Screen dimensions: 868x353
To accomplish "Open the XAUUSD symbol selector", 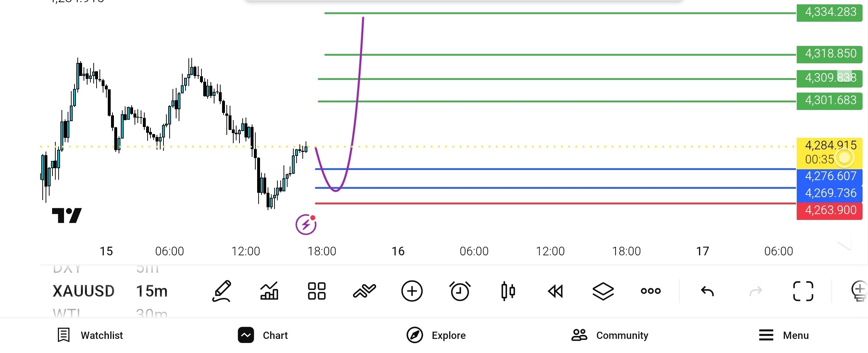I will [x=84, y=291].
